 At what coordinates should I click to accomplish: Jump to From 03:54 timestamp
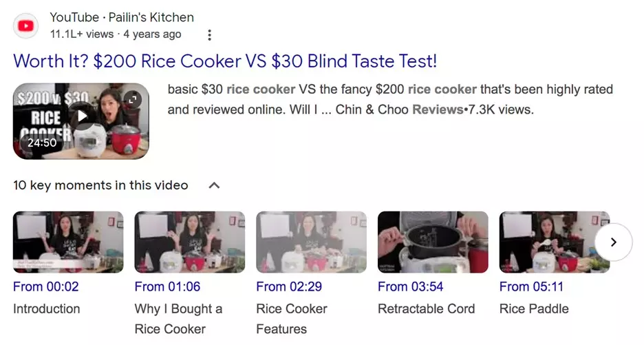tap(411, 286)
